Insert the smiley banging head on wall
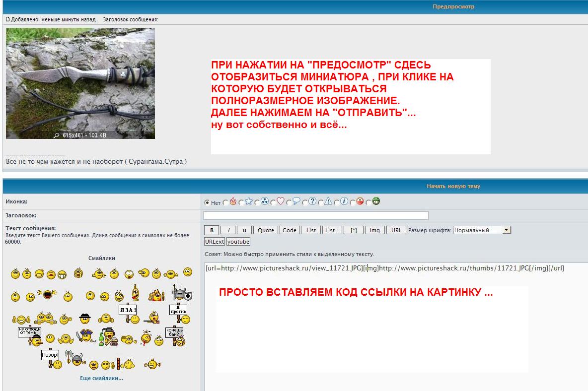 coord(126,363)
